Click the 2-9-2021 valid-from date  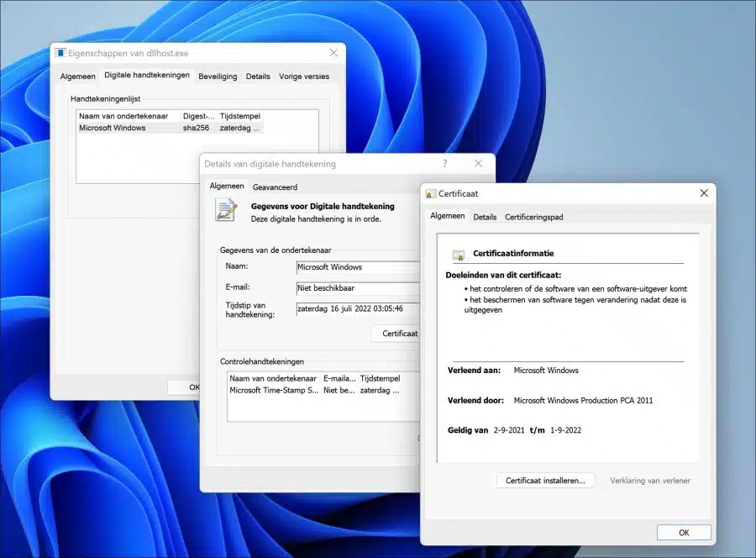[509, 430]
